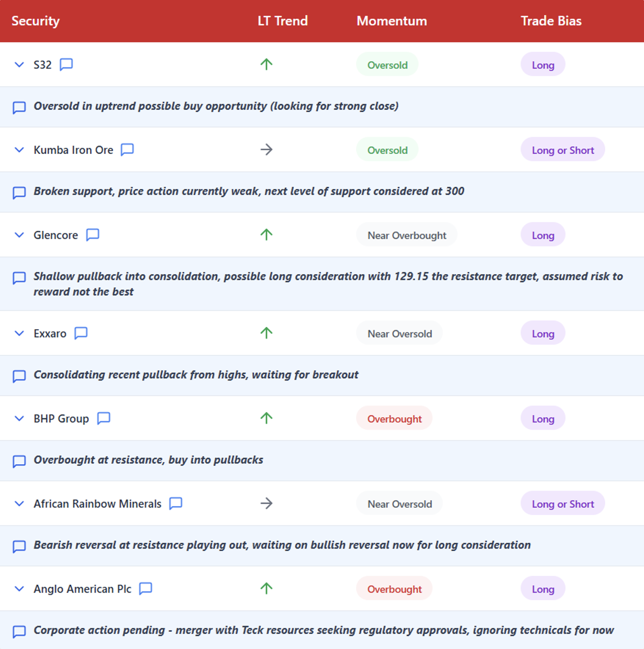644x649 pixels.
Task: Select the Near Overbought tag for Glencore
Action: coord(407,236)
